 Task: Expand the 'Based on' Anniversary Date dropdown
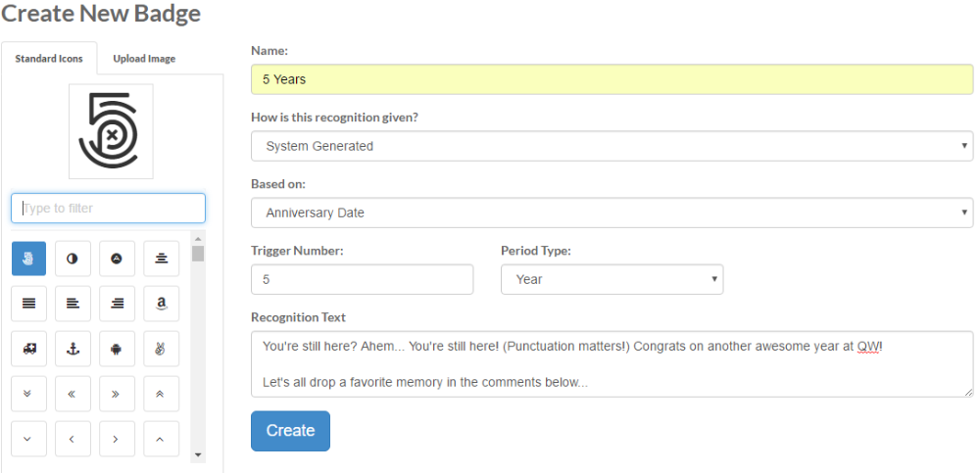pyautogui.click(x=612, y=213)
